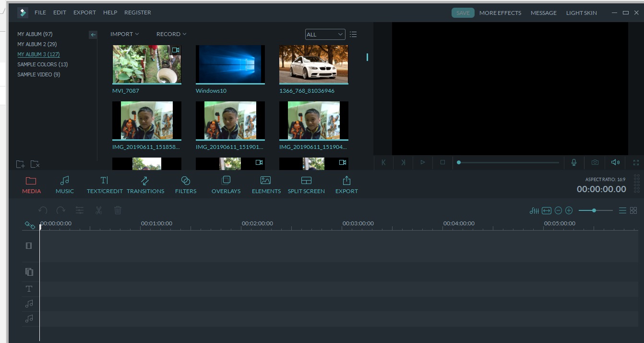Image resolution: width=644 pixels, height=343 pixels.
Task: Open the clip Edit settings icon
Action: coord(80,210)
